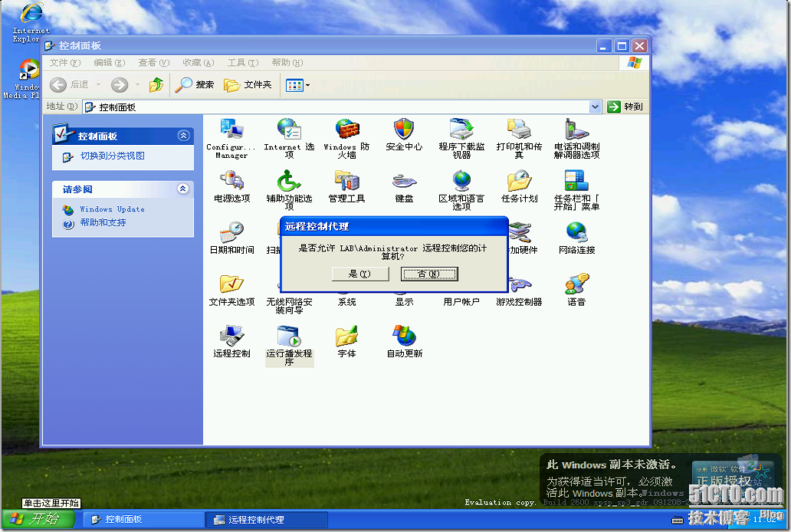Screen dimensions: 791x532
Task: Open Administrative Tools (管理工具) icon
Action: point(346,186)
